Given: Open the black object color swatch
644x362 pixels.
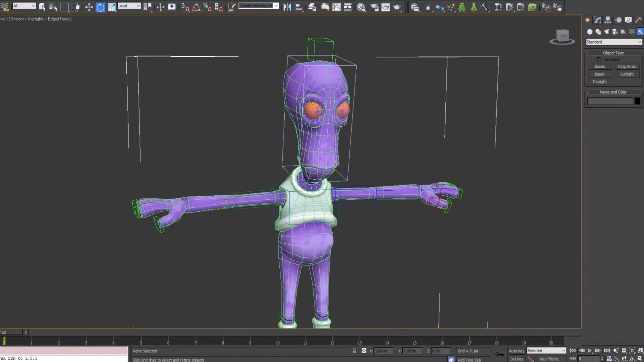Looking at the screenshot, I should coord(637,101).
